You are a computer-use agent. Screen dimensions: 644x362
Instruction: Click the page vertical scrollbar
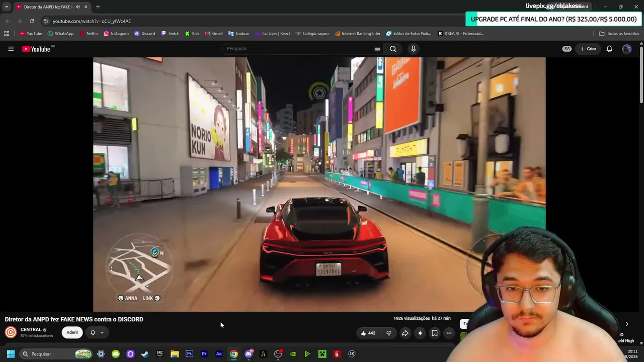coord(641,75)
